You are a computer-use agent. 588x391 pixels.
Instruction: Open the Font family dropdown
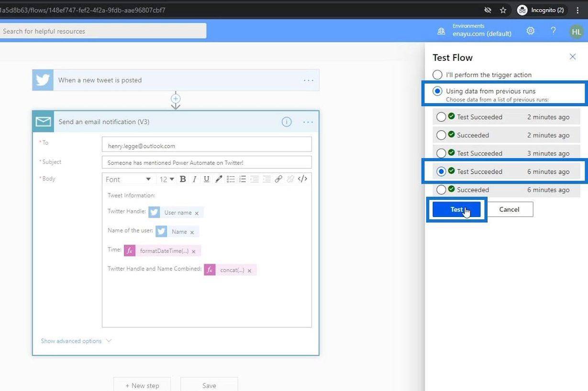click(x=128, y=179)
